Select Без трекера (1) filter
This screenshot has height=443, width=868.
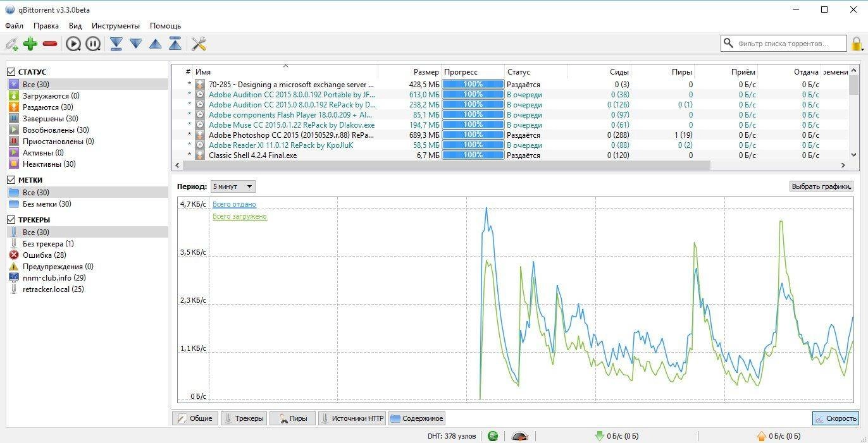click(88, 244)
